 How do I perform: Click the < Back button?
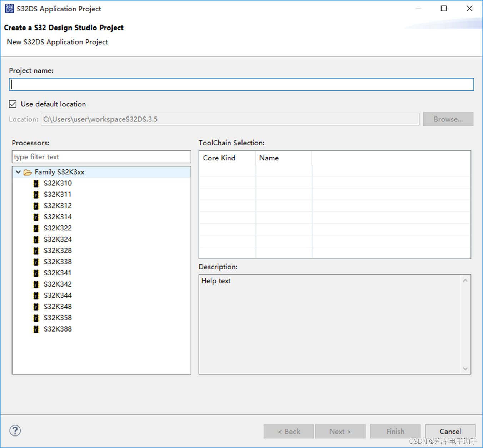289,431
